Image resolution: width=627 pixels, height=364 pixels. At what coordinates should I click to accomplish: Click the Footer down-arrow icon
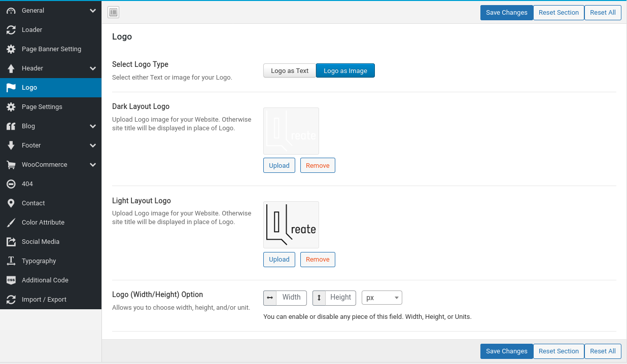tap(11, 145)
